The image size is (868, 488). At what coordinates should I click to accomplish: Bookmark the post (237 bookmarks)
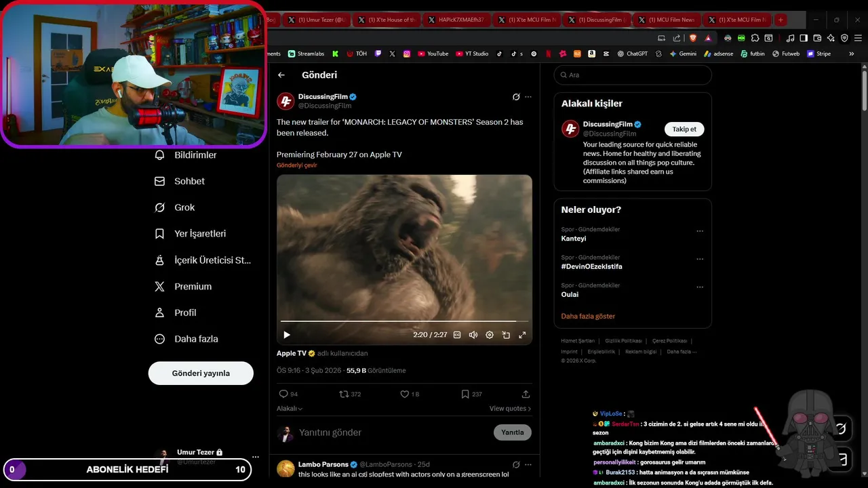point(465,394)
